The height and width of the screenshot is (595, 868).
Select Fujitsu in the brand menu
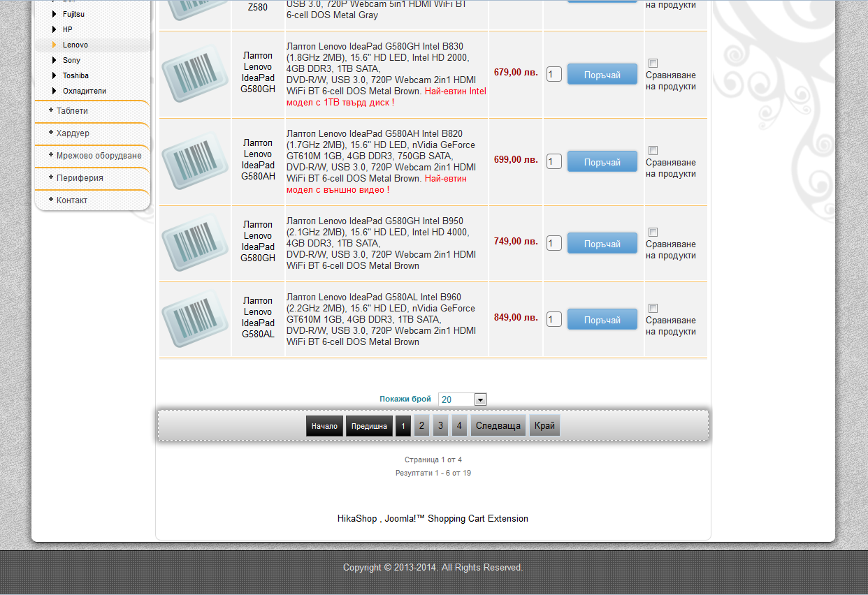(73, 14)
